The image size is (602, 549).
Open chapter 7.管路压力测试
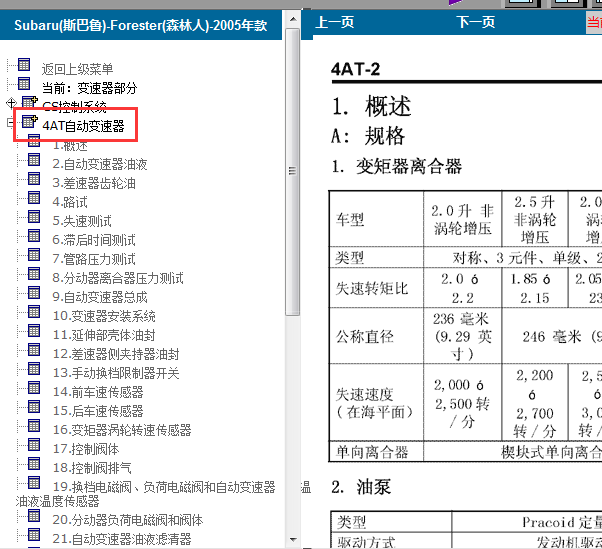point(94,259)
